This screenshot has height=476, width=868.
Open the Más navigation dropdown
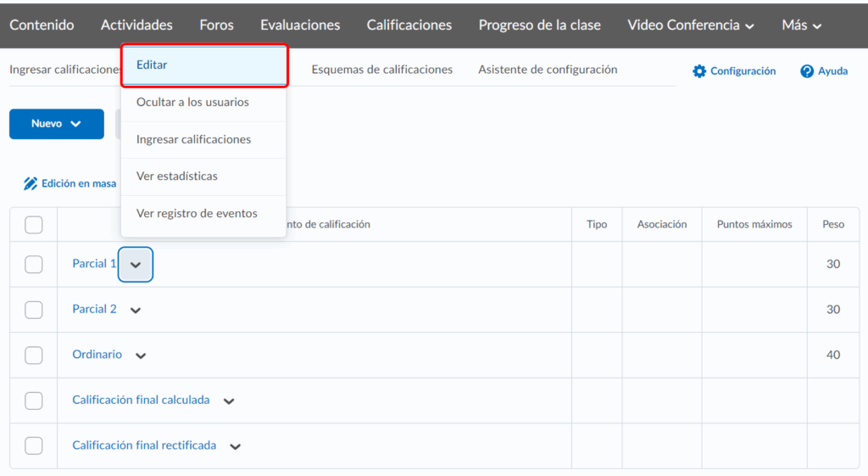click(x=802, y=25)
